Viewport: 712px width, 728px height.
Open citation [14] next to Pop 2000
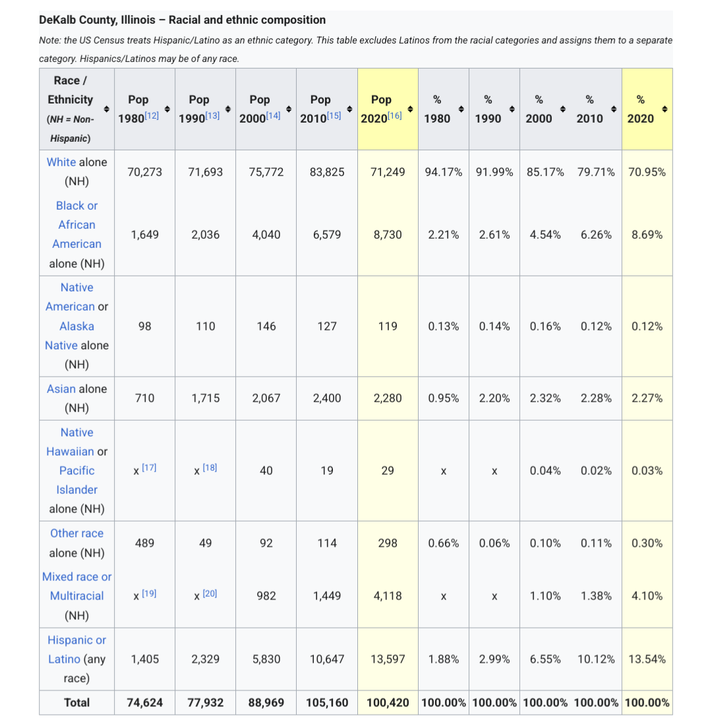[x=274, y=115]
